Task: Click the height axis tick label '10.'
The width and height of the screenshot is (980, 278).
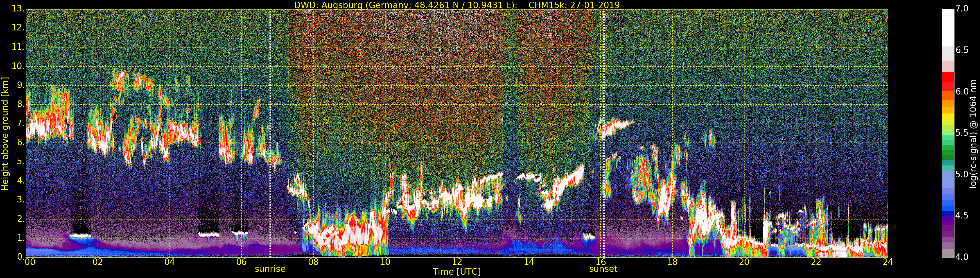Action: pos(18,66)
